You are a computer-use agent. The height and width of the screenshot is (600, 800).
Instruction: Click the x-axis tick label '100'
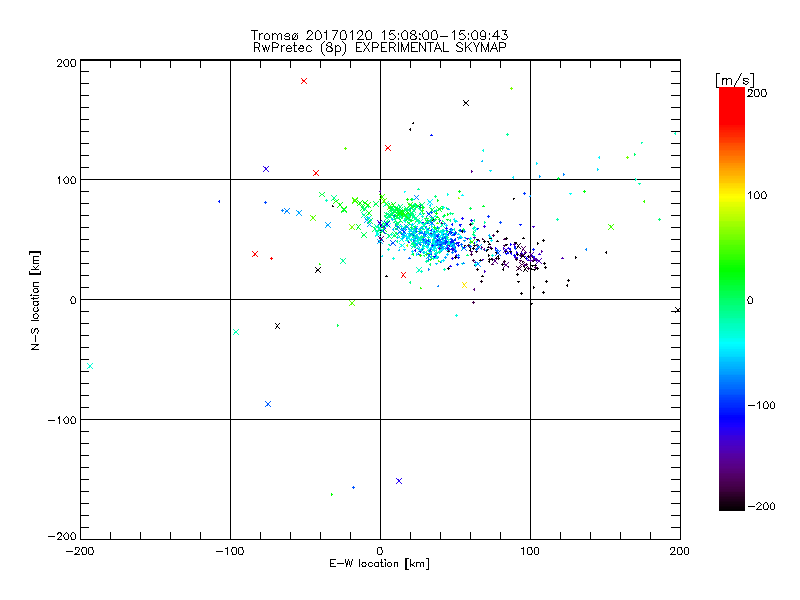click(x=530, y=551)
